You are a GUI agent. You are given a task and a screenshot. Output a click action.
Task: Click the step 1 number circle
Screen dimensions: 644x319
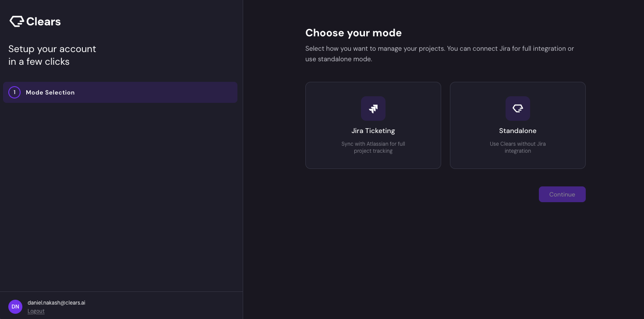pyautogui.click(x=14, y=92)
